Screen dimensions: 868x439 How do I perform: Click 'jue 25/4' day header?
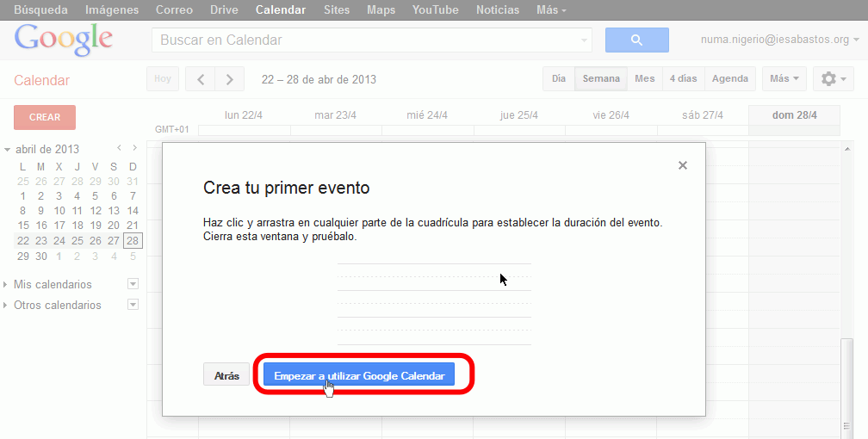pyautogui.click(x=518, y=115)
